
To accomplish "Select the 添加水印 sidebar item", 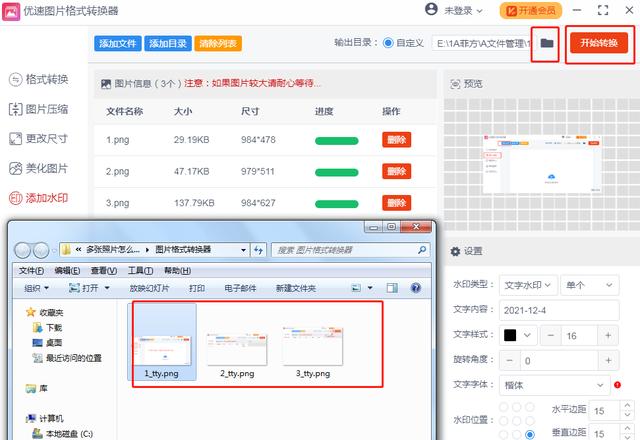I will 39,198.
